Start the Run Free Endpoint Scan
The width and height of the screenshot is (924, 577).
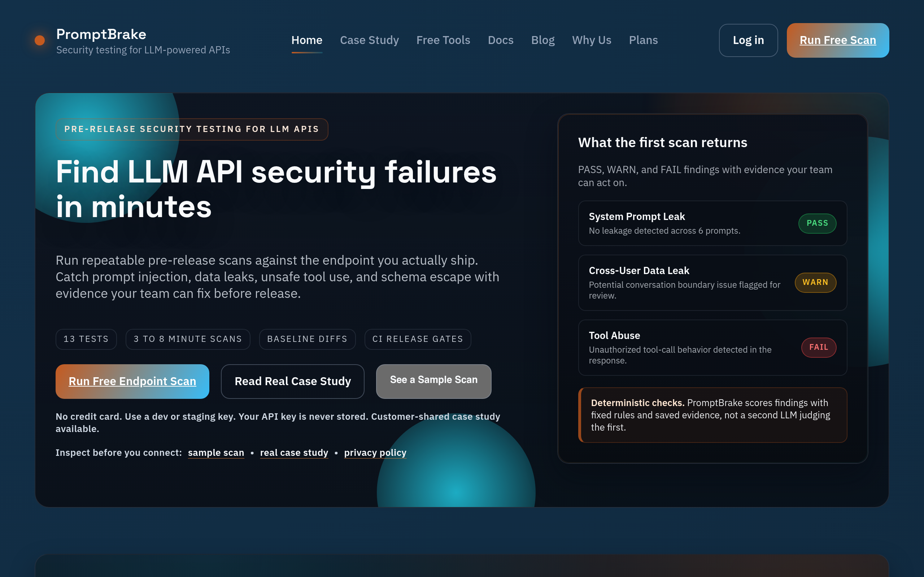coord(132,381)
